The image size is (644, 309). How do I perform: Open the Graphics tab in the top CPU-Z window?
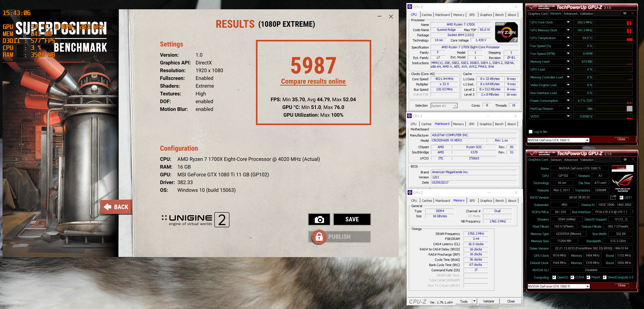486,15
